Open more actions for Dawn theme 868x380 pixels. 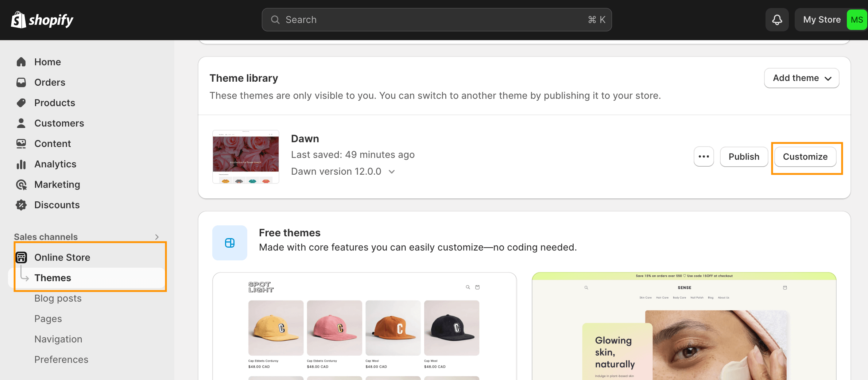pos(703,156)
